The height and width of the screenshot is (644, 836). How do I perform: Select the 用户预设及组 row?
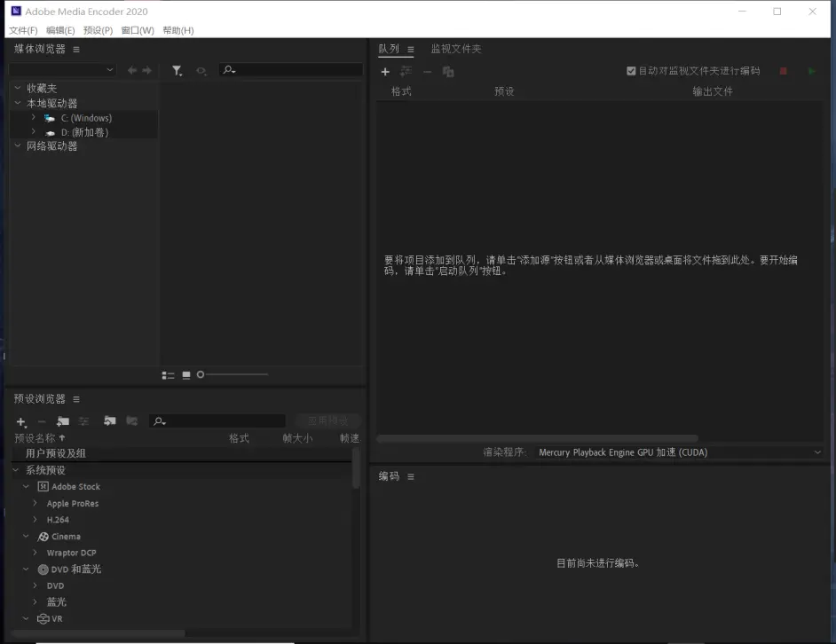tap(181, 453)
